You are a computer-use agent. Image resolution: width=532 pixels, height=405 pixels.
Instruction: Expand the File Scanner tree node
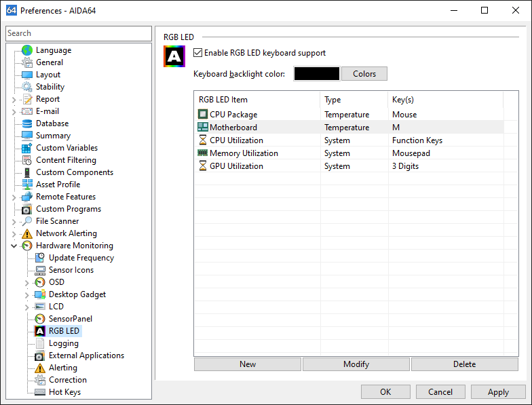(x=14, y=223)
